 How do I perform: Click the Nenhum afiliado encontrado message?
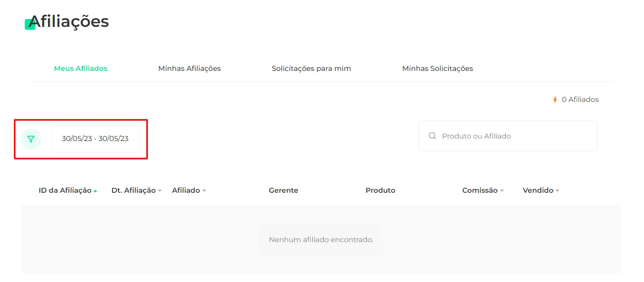(x=321, y=240)
